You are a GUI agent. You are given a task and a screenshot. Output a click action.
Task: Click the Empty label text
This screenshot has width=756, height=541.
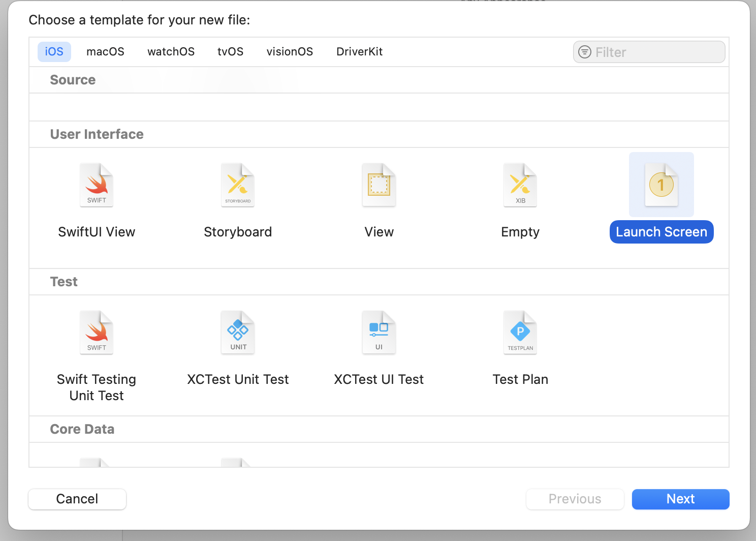[520, 232]
